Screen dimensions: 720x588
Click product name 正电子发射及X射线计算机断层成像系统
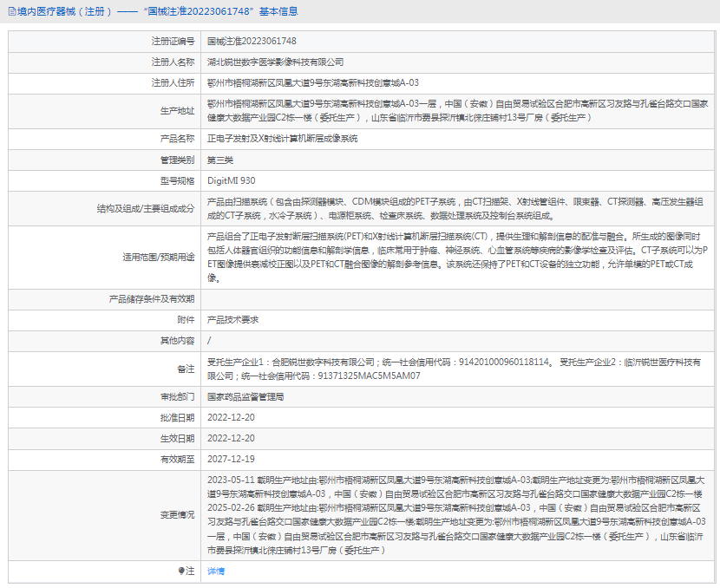pos(282,139)
